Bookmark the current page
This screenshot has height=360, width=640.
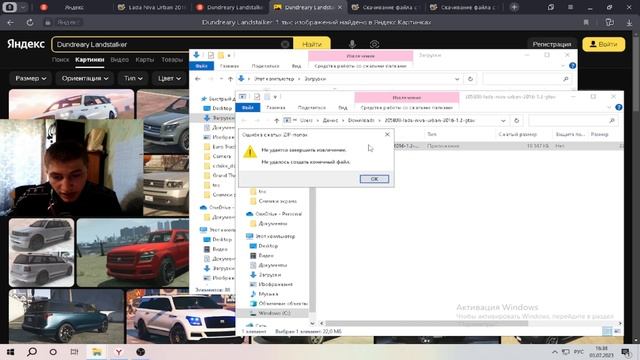click(x=586, y=22)
